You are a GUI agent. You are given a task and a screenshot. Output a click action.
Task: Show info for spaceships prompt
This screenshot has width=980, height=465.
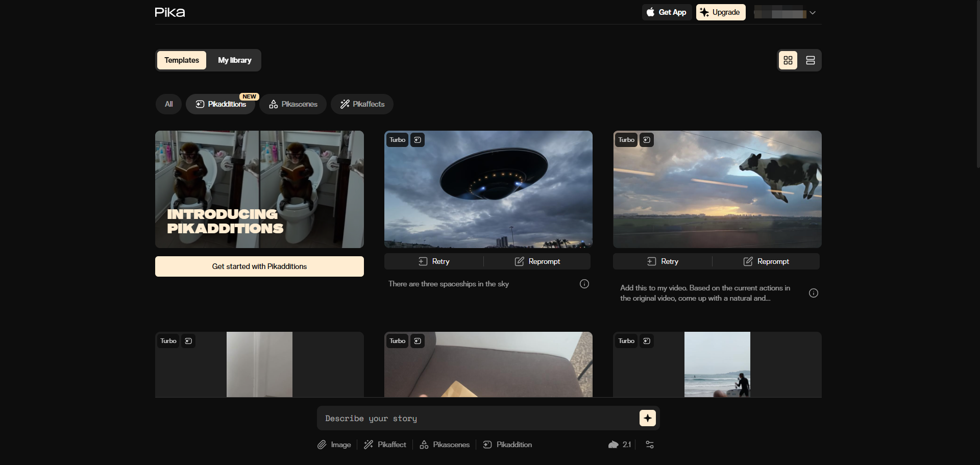coord(584,284)
